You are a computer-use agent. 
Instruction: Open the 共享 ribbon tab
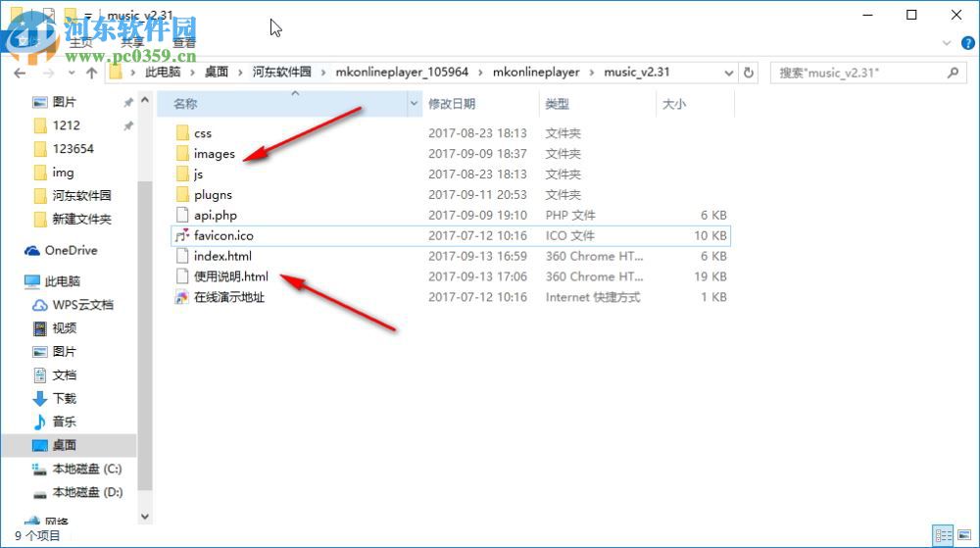tap(132, 43)
